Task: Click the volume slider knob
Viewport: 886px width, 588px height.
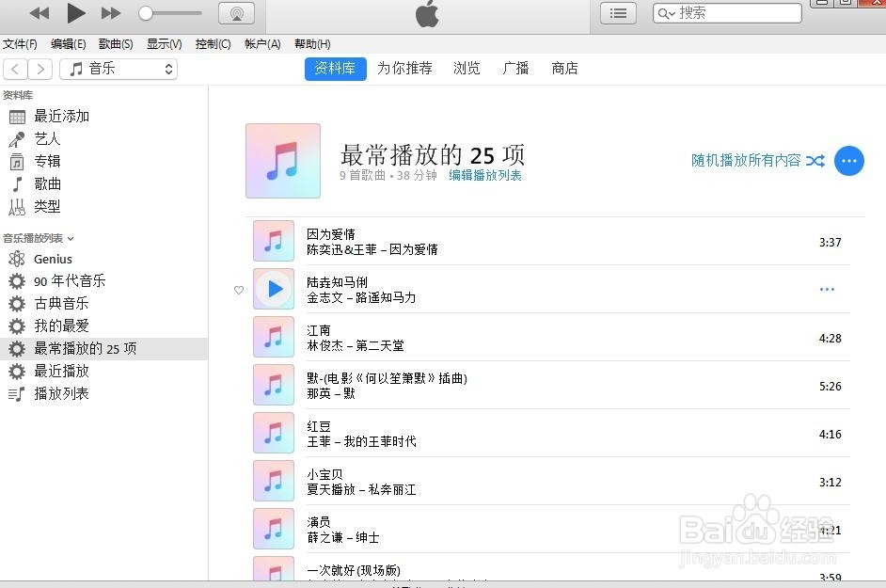Action: [146, 13]
